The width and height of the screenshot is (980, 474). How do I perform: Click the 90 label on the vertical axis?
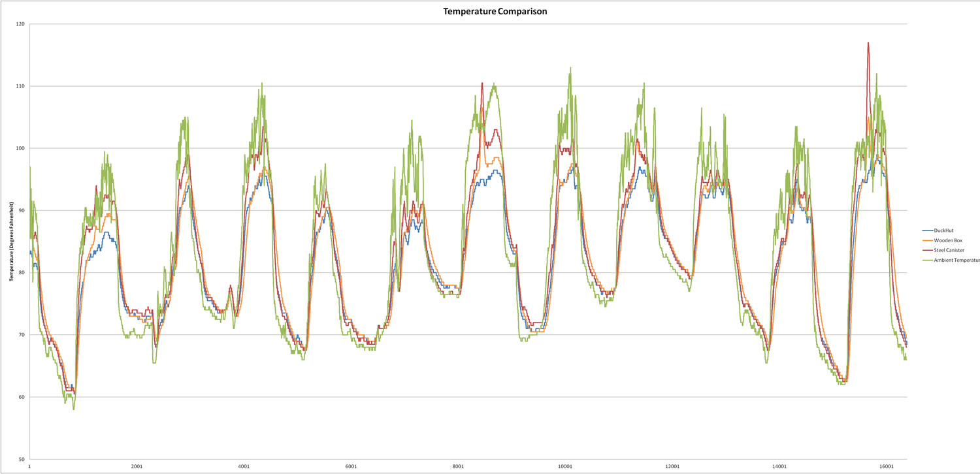pos(21,210)
